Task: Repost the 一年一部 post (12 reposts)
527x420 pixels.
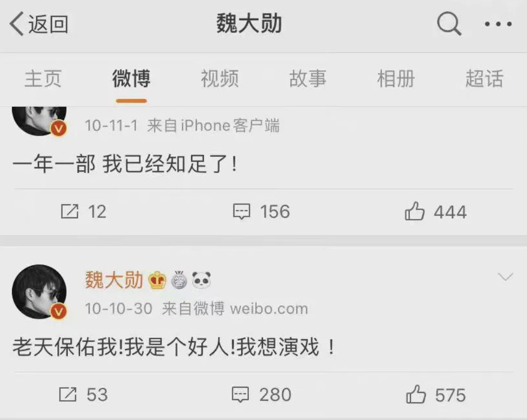Action: (83, 212)
